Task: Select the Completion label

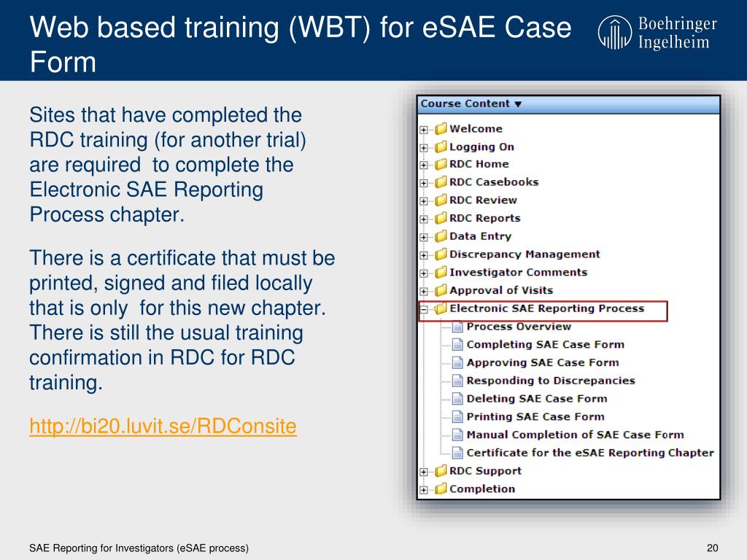Action: point(482,489)
